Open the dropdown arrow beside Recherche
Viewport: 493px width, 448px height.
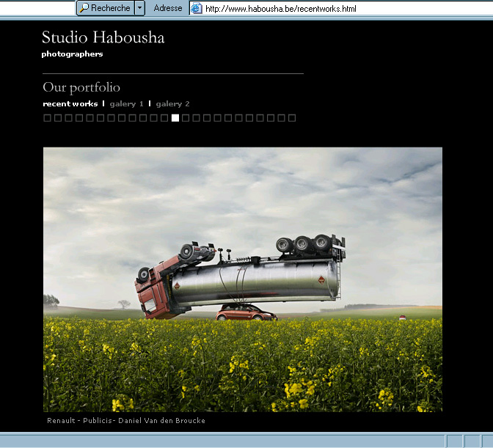[140, 8]
